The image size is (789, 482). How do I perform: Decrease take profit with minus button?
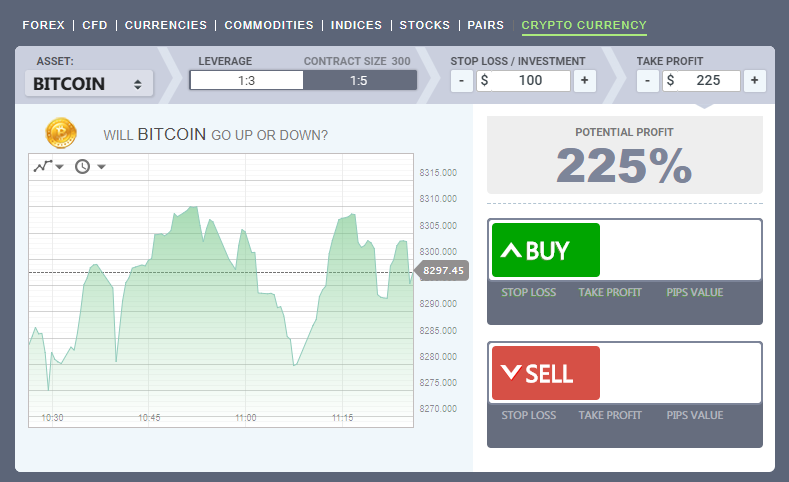(648, 81)
